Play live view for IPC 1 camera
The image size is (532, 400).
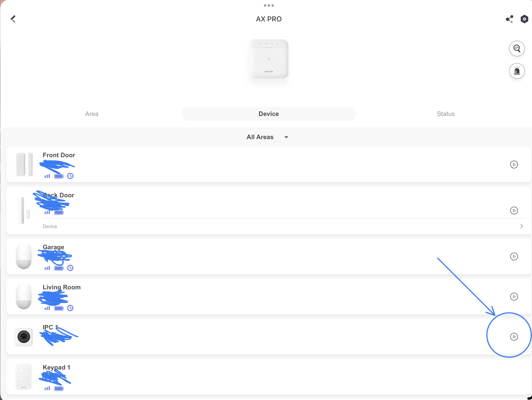click(x=514, y=337)
